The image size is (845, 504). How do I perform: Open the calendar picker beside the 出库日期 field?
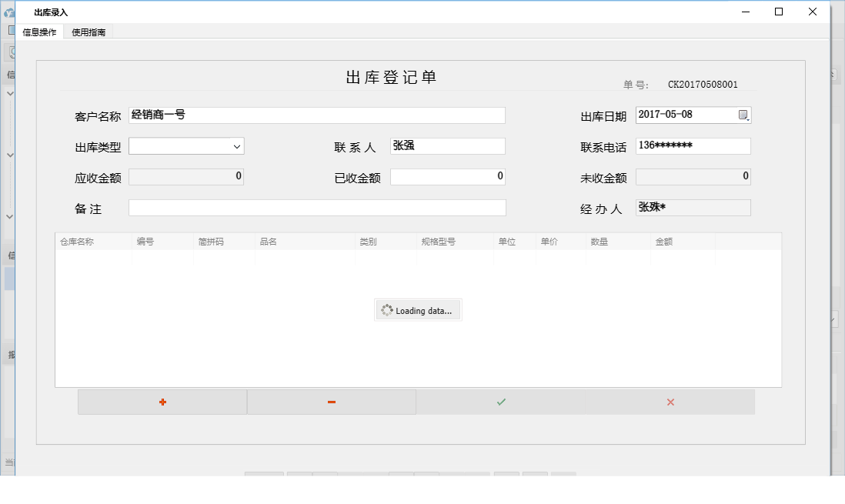[x=742, y=114]
